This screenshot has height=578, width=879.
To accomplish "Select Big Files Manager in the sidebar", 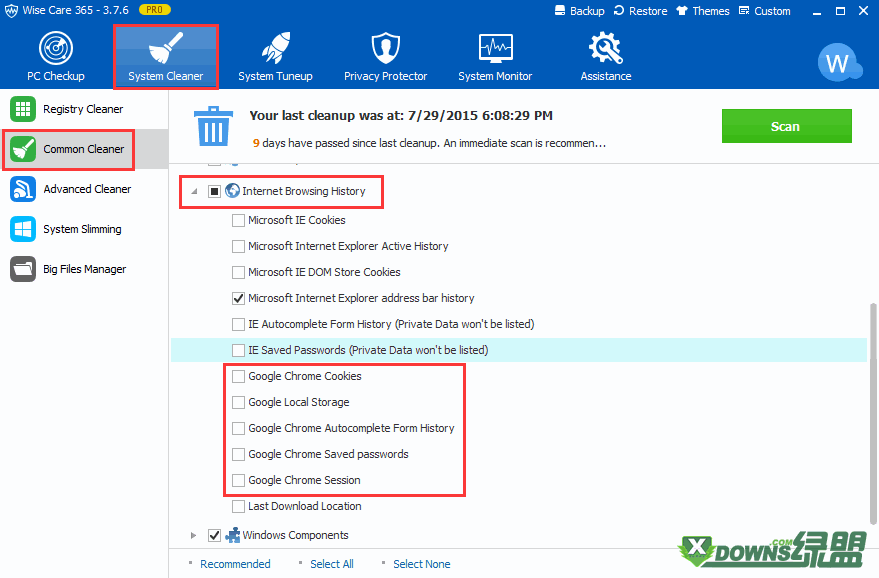I will [x=84, y=269].
